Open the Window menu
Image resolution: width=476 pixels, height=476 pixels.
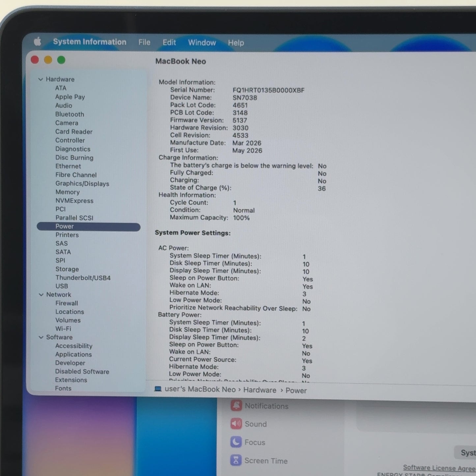point(202,42)
